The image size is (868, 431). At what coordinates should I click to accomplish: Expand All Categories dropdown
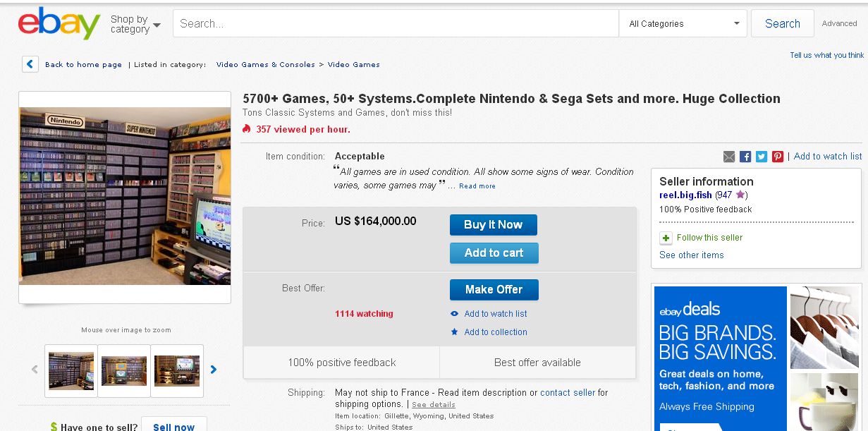(x=683, y=23)
